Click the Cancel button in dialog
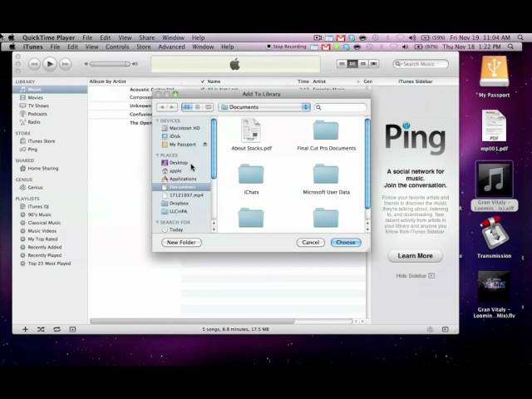The width and height of the screenshot is (532, 399). click(x=310, y=242)
